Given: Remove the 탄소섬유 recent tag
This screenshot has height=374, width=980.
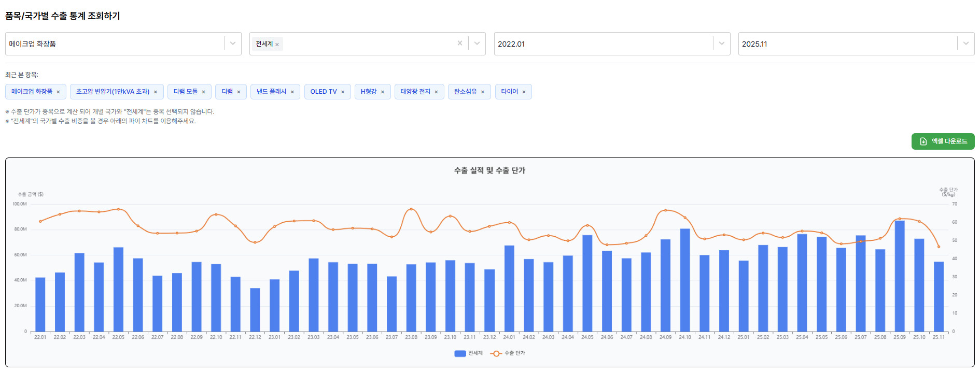Looking at the screenshot, I should (483, 92).
